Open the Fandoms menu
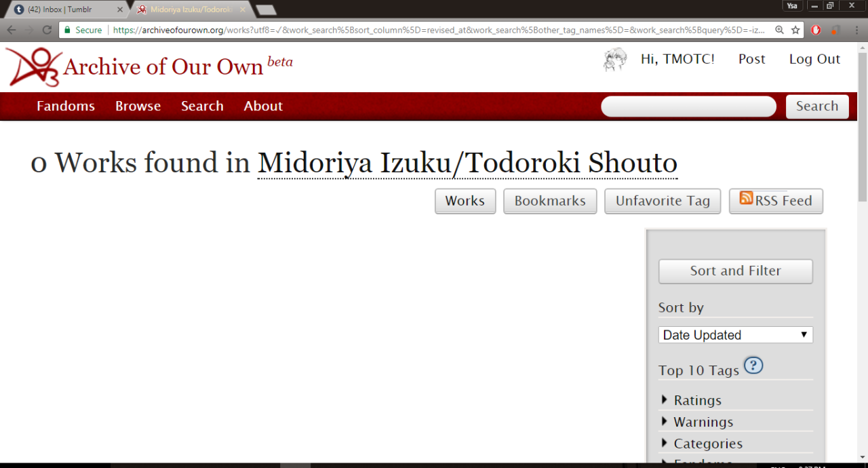 point(66,106)
